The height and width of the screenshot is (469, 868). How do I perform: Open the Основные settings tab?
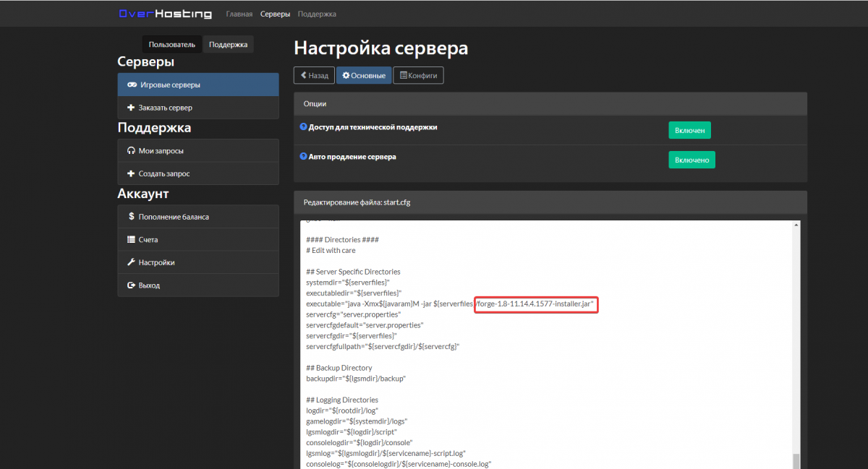[x=364, y=75]
